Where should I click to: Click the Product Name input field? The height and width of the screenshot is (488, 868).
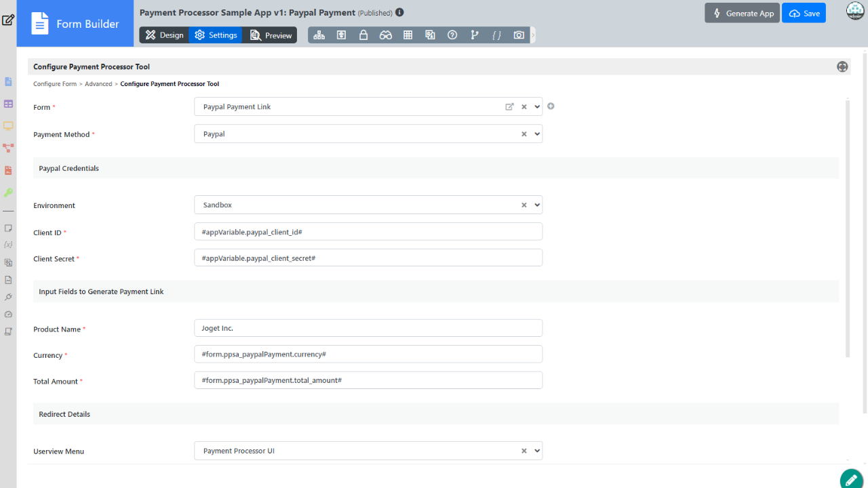coord(368,328)
